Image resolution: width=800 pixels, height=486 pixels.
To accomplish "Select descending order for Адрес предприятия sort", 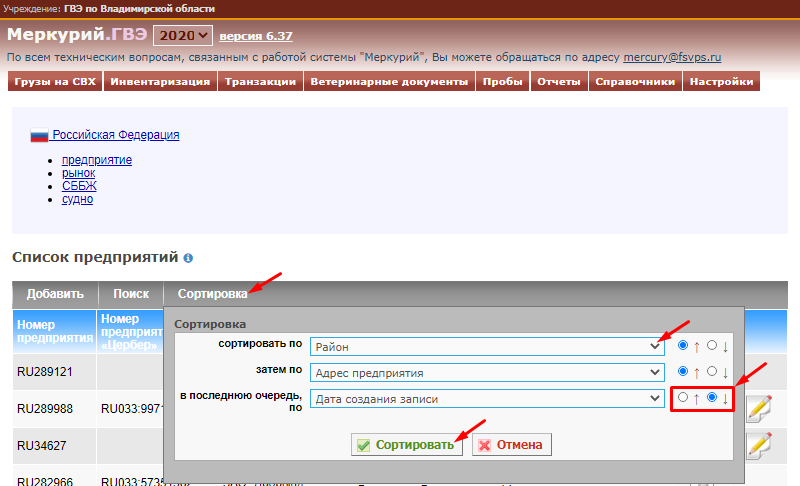I will pos(712,372).
